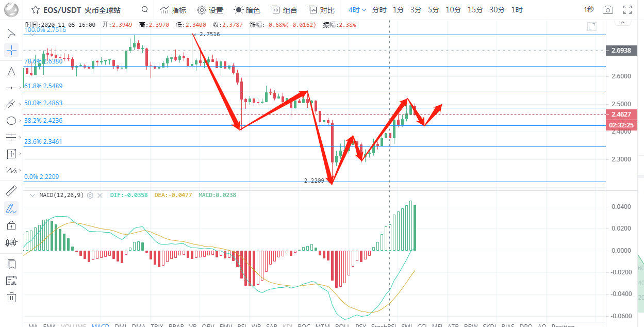Viewport: 644px width, 327px height.
Task: Take a chart screenshot with camera icon
Action: (x=608, y=10)
